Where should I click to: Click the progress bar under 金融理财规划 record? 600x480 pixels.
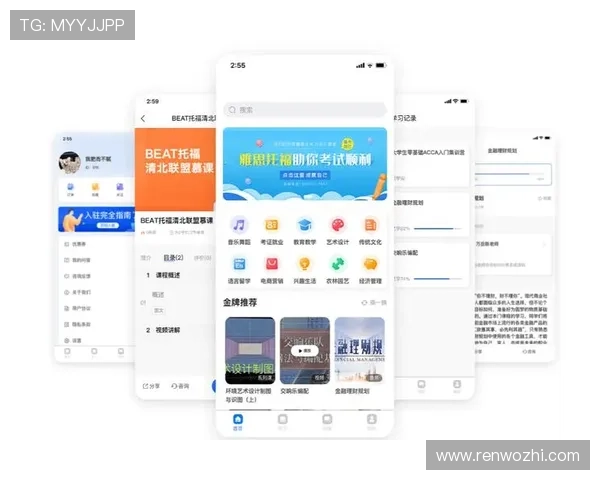click(437, 229)
